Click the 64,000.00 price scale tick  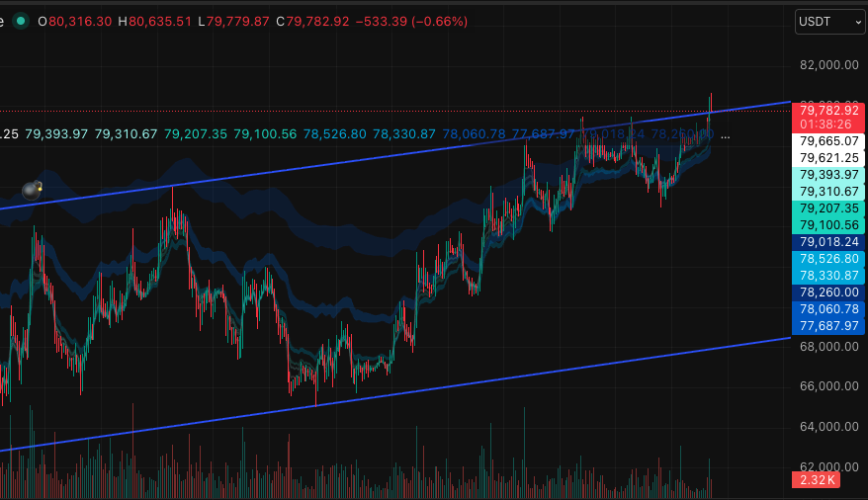point(828,427)
